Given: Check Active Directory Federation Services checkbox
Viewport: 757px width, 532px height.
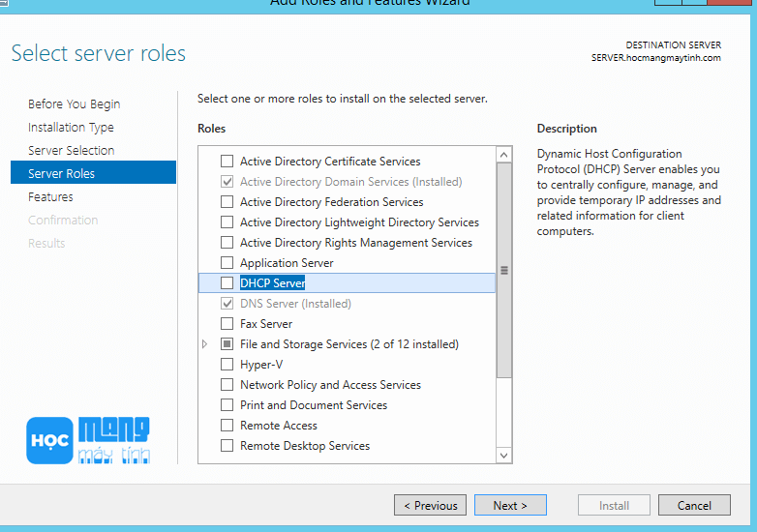Looking at the screenshot, I should (x=227, y=201).
